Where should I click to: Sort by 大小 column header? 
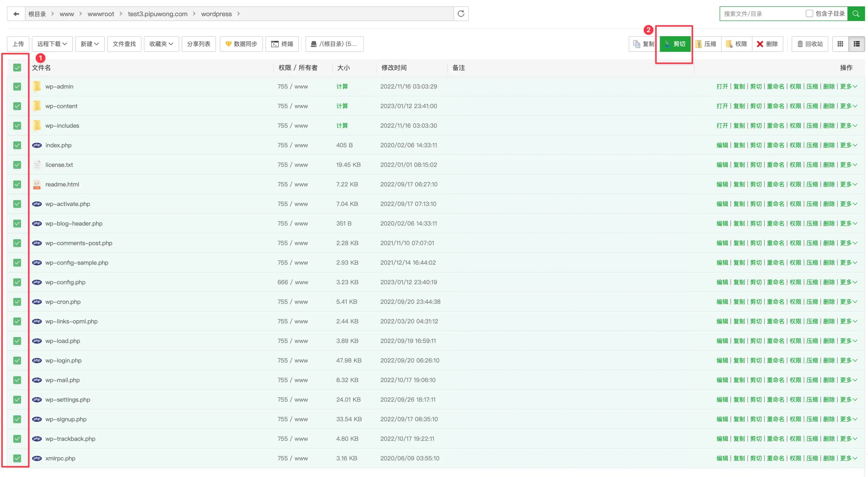coord(343,68)
